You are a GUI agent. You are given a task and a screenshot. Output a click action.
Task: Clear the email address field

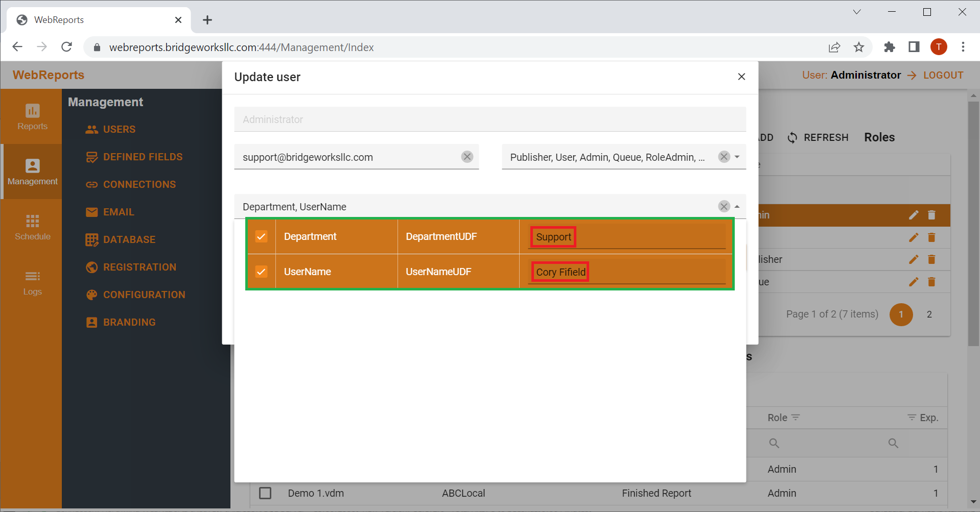[467, 157]
